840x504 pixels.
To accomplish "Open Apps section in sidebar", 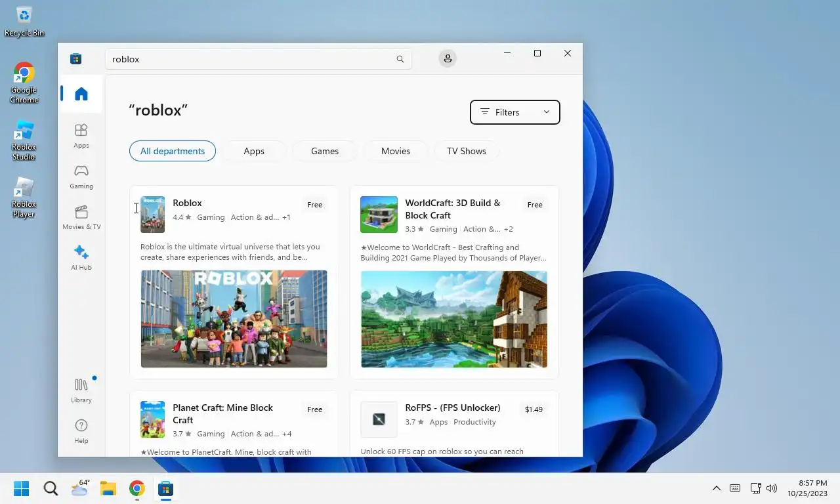I will pyautogui.click(x=81, y=136).
